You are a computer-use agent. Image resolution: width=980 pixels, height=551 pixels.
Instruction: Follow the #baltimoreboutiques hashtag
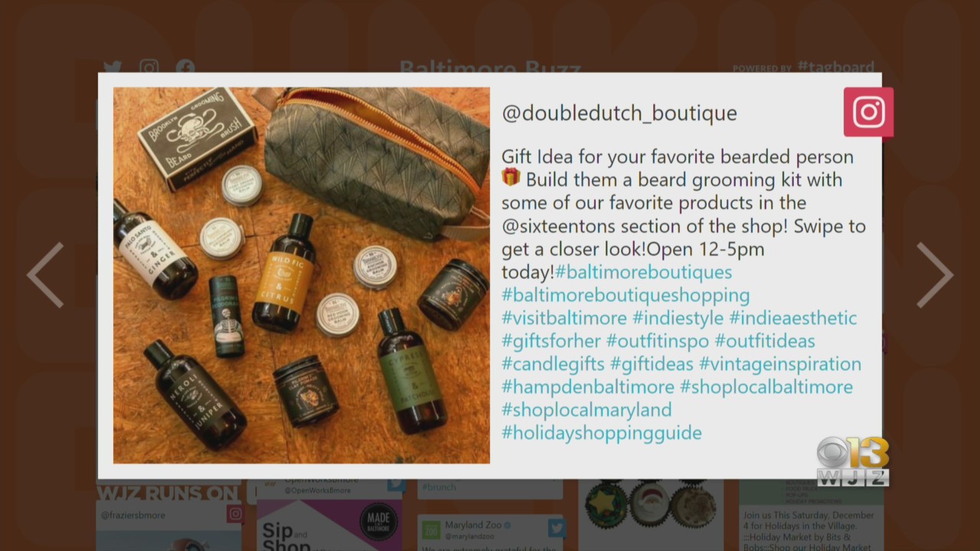(643, 272)
